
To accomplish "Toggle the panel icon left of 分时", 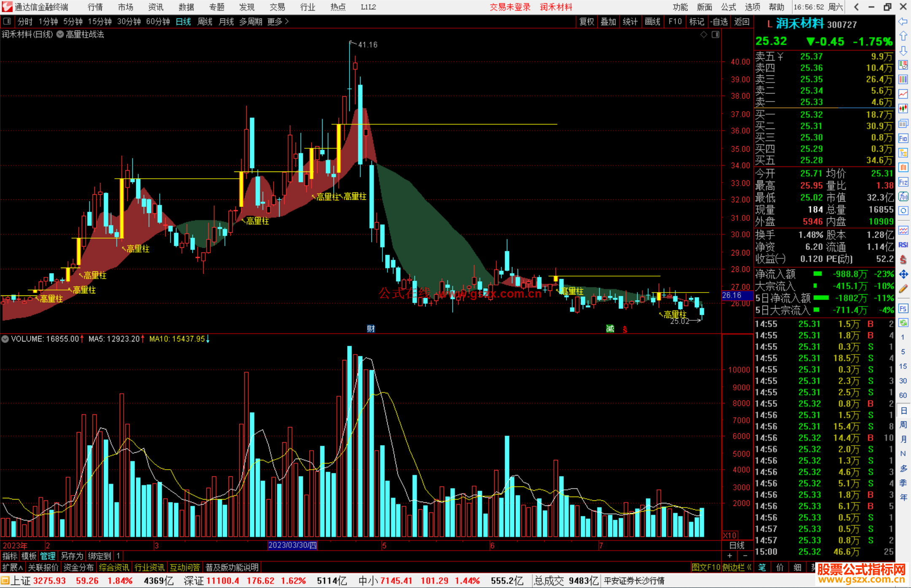I will click(x=7, y=21).
